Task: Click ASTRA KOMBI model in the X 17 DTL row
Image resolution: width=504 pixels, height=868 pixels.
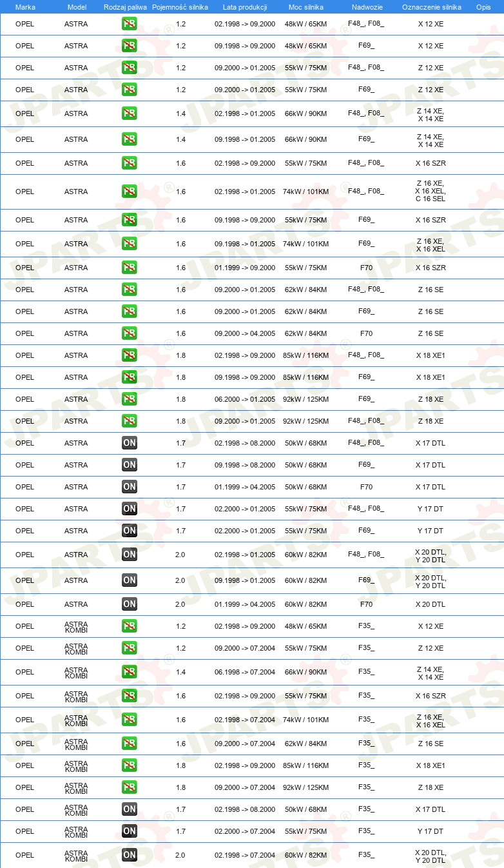Action: coord(76,809)
